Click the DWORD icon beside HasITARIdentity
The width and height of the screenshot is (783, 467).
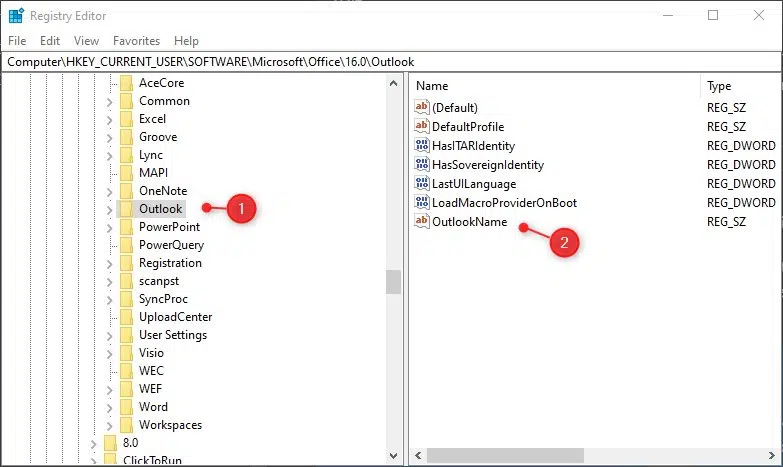tap(421, 145)
